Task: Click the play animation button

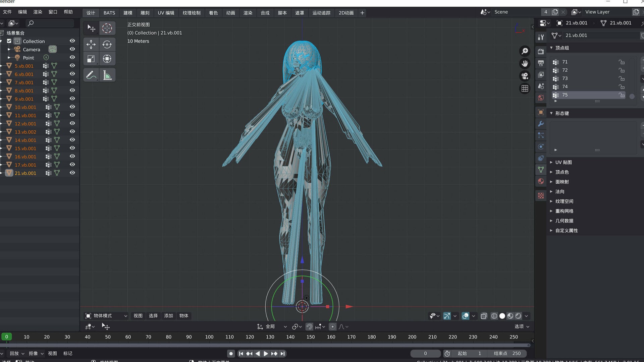Action: tap(266, 354)
